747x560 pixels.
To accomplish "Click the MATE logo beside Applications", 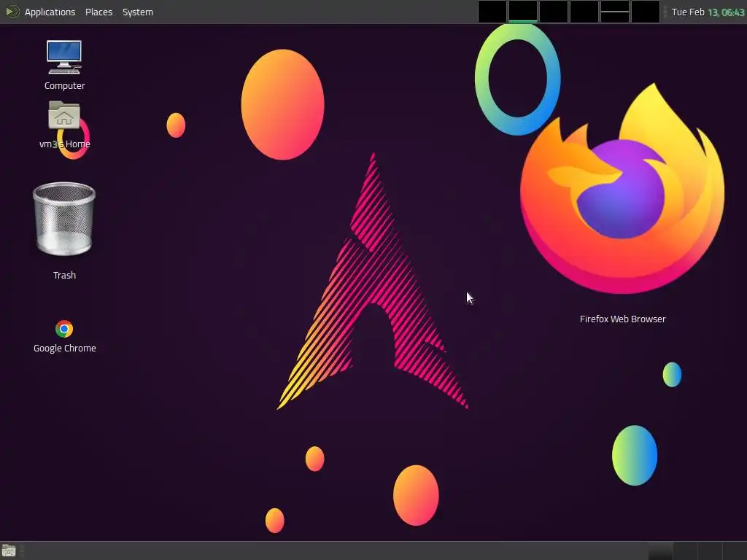I will (x=12, y=12).
